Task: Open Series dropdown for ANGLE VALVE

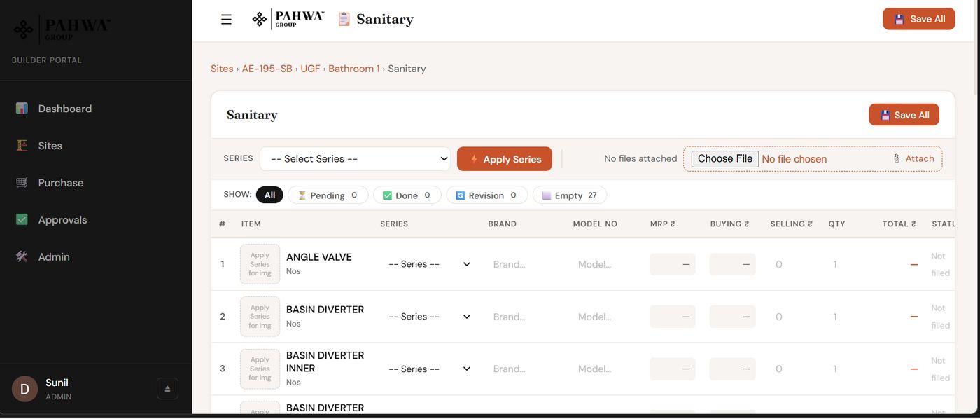Action: (x=429, y=264)
